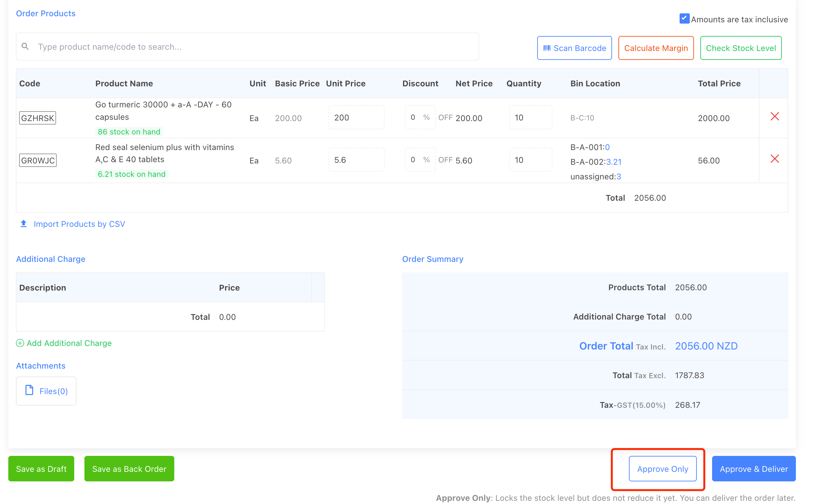Toggle Amounts are tax inclusive checkbox

tap(684, 19)
